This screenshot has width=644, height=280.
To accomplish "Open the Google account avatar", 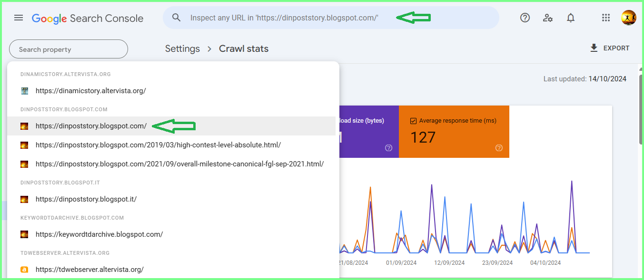I will click(x=628, y=18).
